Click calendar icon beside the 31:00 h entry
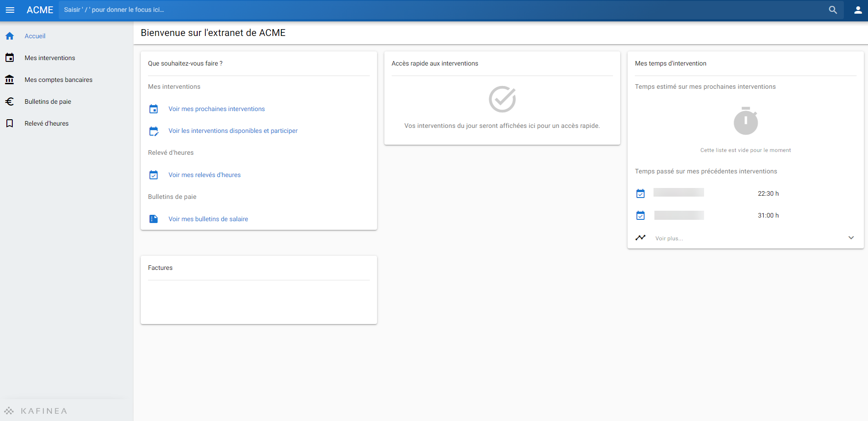868x421 pixels. tap(640, 215)
